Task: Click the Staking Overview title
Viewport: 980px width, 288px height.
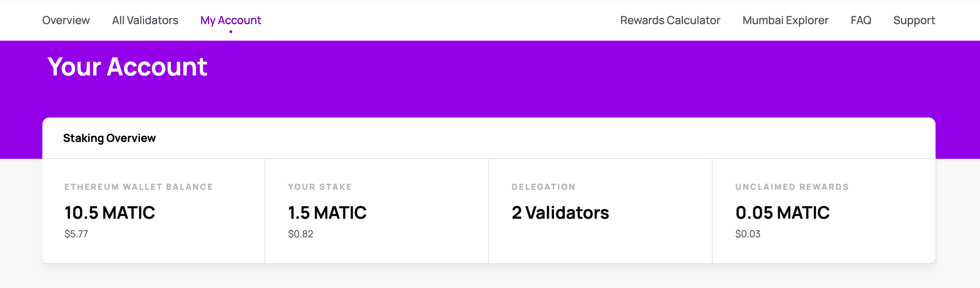Action: 109,138
